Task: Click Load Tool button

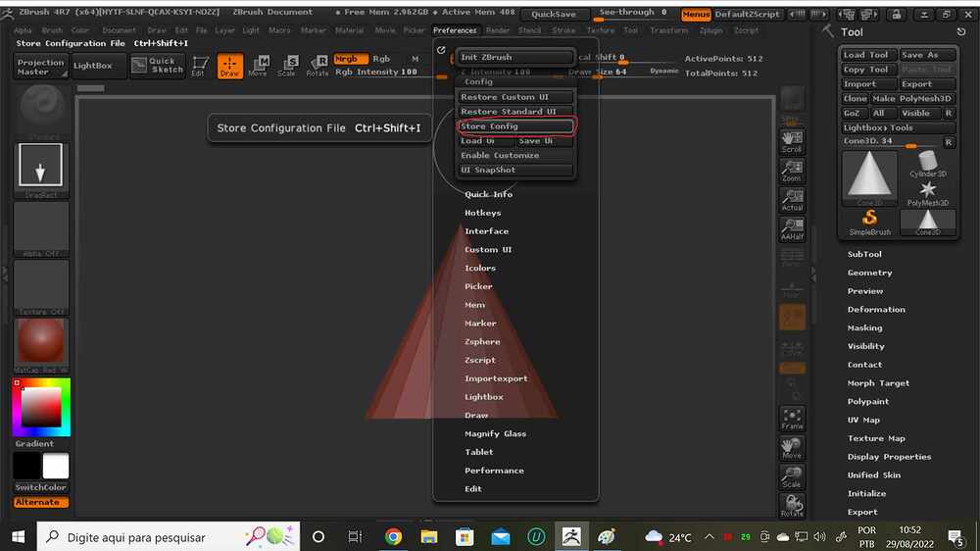Action: 868,55
